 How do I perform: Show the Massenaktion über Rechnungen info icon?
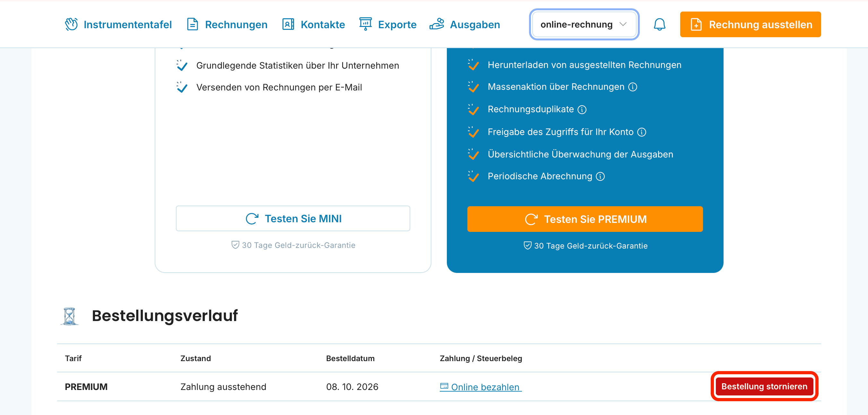coord(633,87)
